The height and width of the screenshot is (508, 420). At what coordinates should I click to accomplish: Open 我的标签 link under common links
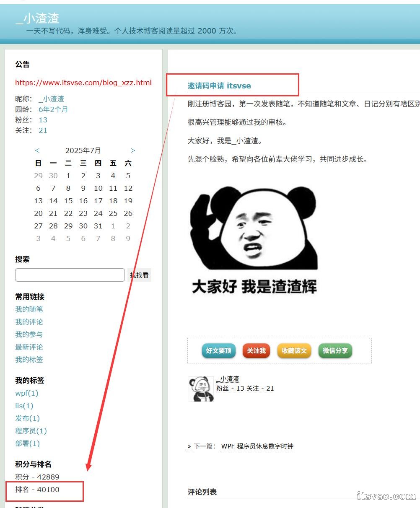click(x=29, y=360)
